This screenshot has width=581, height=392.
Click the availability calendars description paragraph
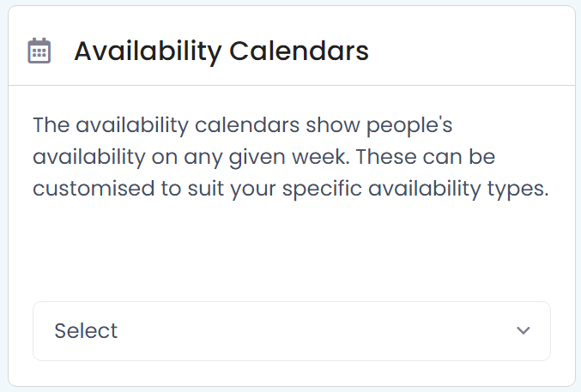[x=291, y=157]
